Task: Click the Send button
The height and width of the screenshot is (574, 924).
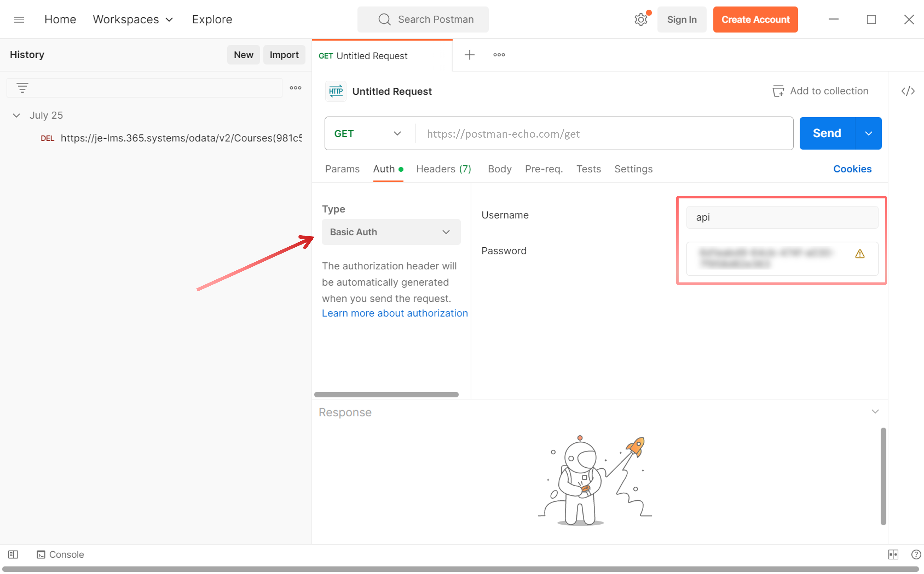Action: tap(827, 133)
